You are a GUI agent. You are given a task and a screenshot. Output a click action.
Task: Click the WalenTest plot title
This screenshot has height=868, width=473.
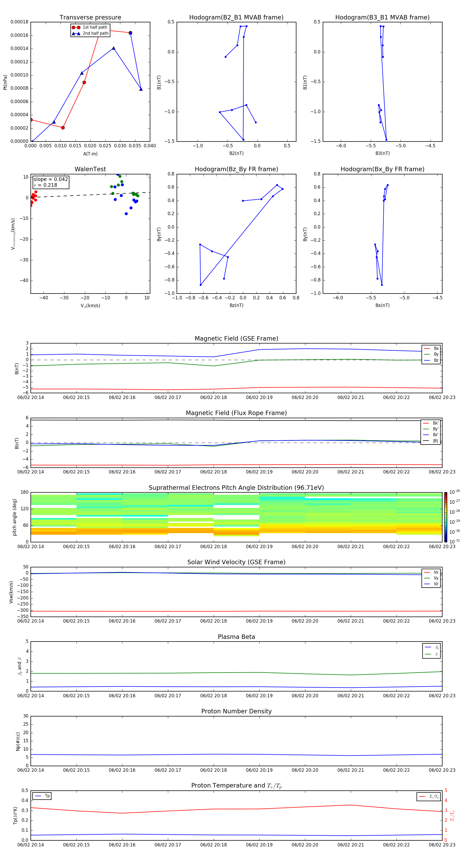point(90,169)
